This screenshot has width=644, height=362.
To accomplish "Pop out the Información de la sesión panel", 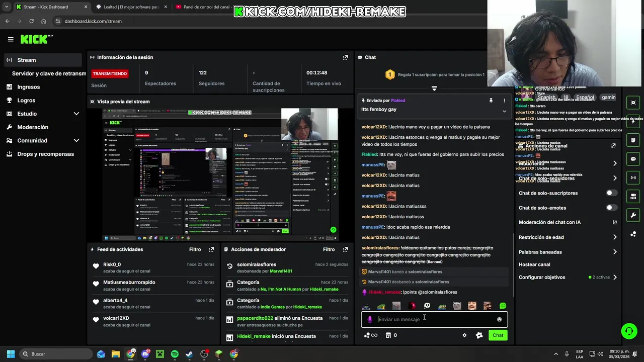I will click(345, 57).
